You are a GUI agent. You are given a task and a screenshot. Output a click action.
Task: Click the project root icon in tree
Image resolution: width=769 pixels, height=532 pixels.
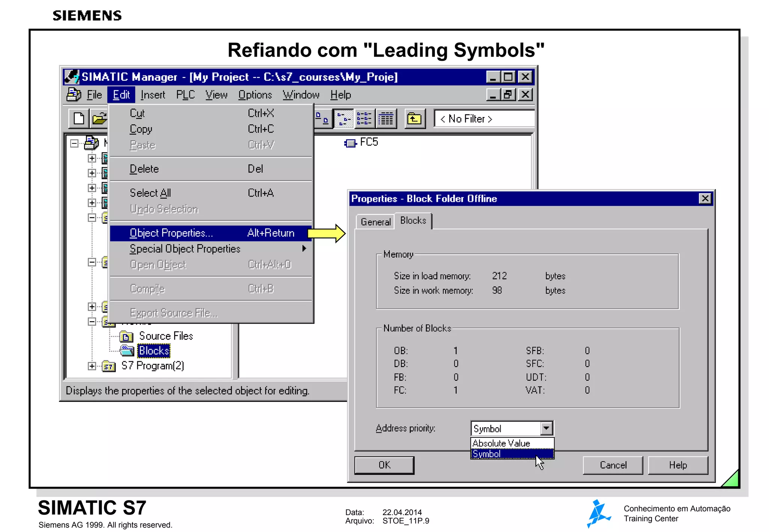click(x=91, y=143)
